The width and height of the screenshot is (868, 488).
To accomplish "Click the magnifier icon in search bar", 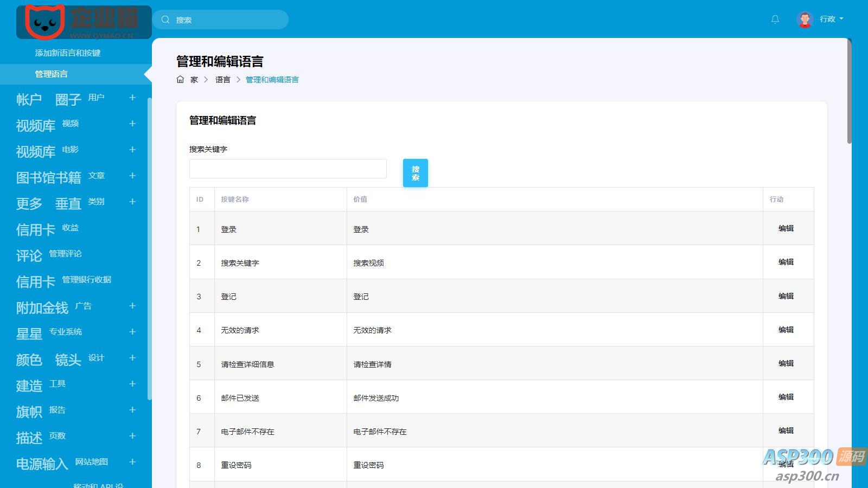I will (x=165, y=20).
